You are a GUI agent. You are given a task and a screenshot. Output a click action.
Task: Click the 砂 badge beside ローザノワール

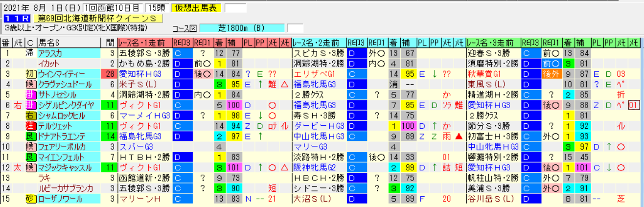(30, 199)
